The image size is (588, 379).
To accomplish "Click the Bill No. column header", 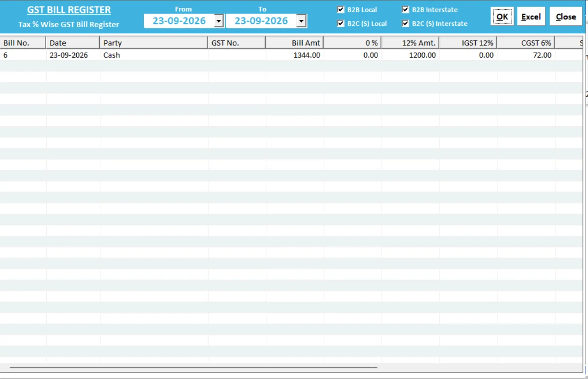I will point(23,43).
